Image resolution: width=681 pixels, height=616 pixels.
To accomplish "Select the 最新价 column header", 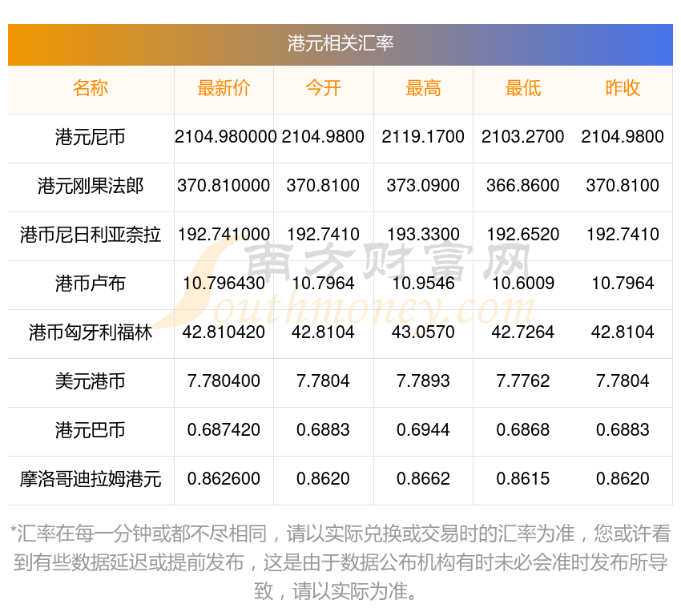I will [x=224, y=88].
